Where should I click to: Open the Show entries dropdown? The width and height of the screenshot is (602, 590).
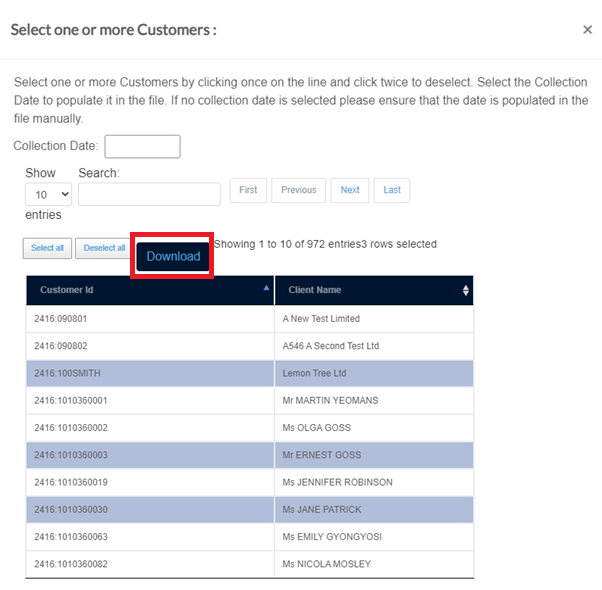click(x=48, y=194)
